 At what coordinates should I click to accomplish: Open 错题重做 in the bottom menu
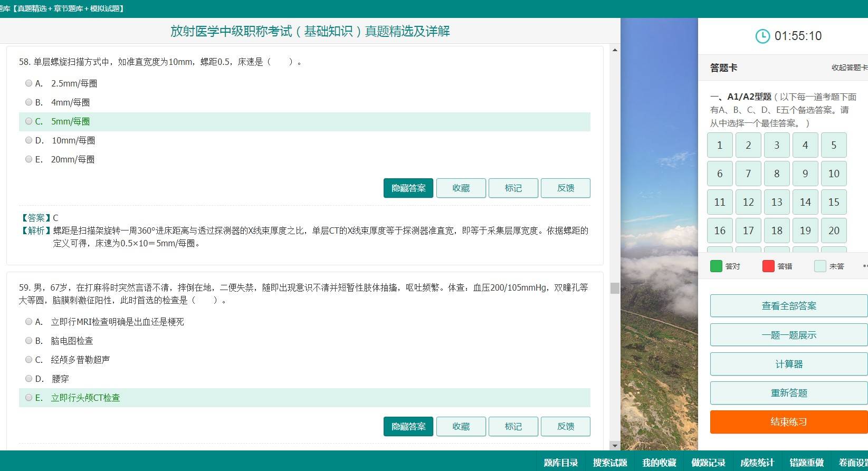[806, 463]
